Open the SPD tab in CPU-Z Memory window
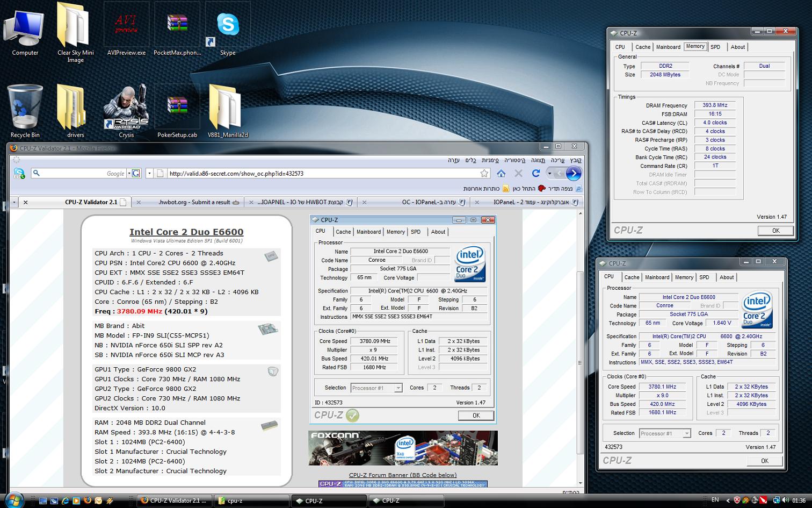Image resolution: width=812 pixels, height=508 pixels. pos(715,47)
